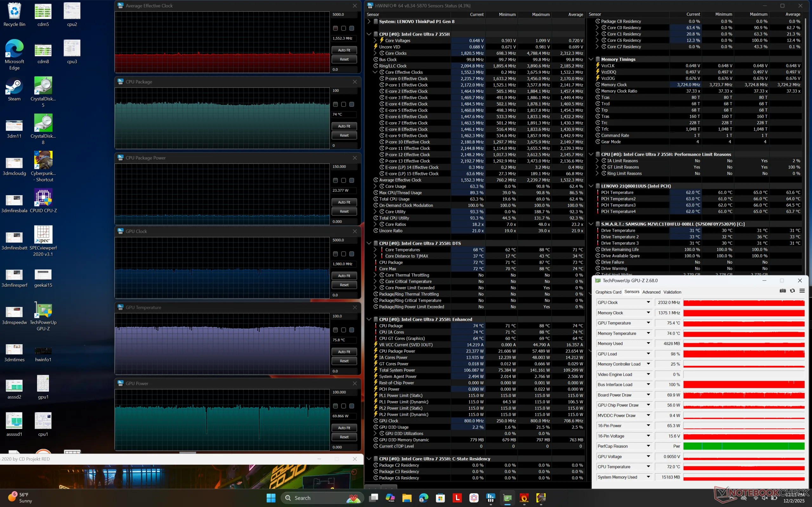Open File Explorer in the taskbar
The image size is (812, 507).
[x=407, y=498]
